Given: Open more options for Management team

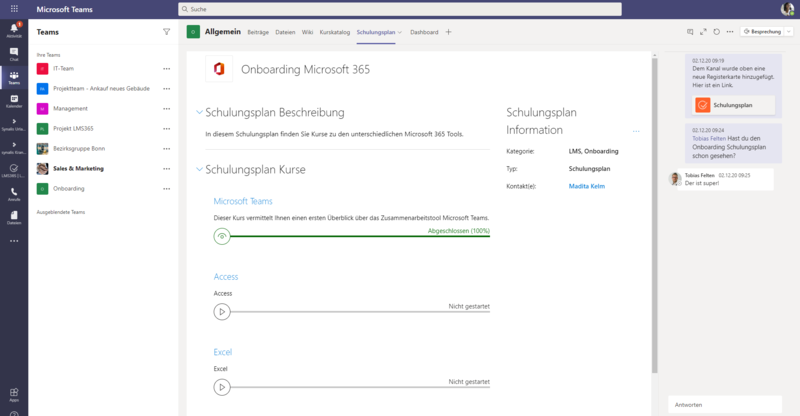Looking at the screenshot, I should click(166, 108).
